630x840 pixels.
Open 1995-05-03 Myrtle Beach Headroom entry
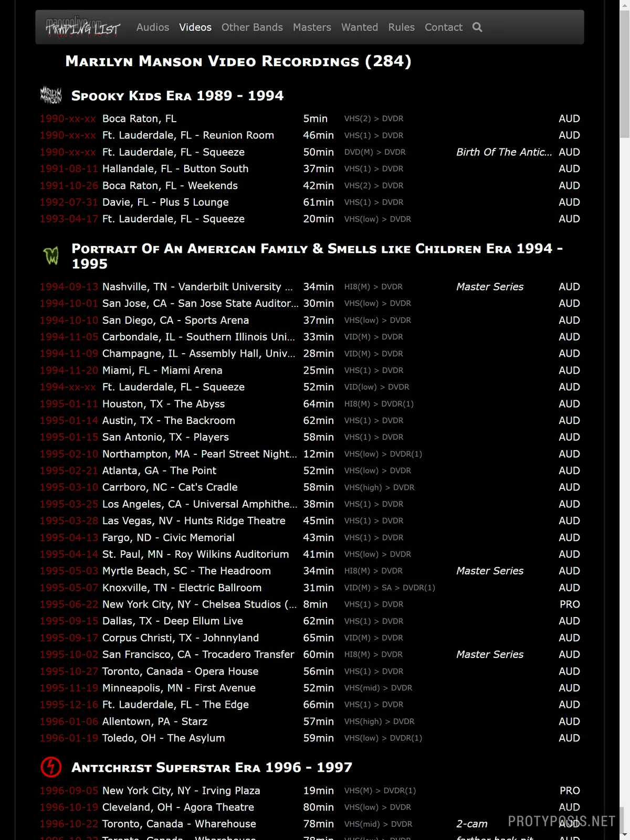310,571
